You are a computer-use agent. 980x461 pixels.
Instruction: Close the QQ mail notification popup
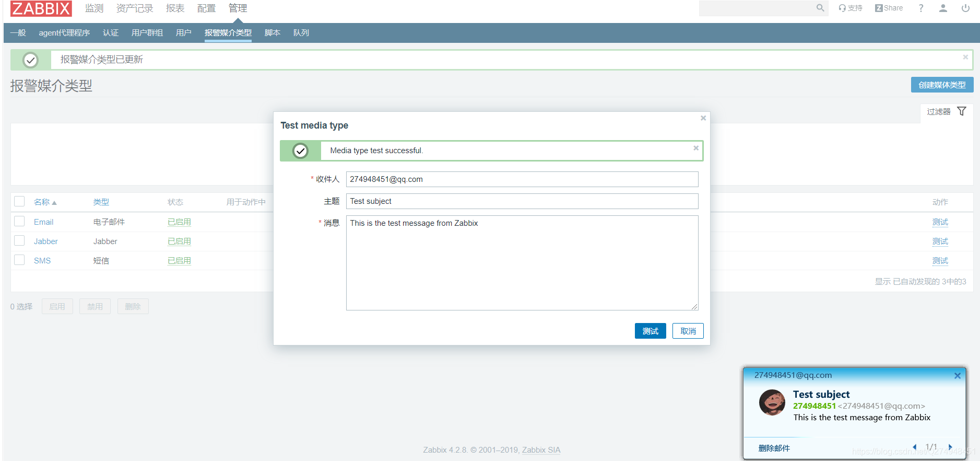[957, 376]
